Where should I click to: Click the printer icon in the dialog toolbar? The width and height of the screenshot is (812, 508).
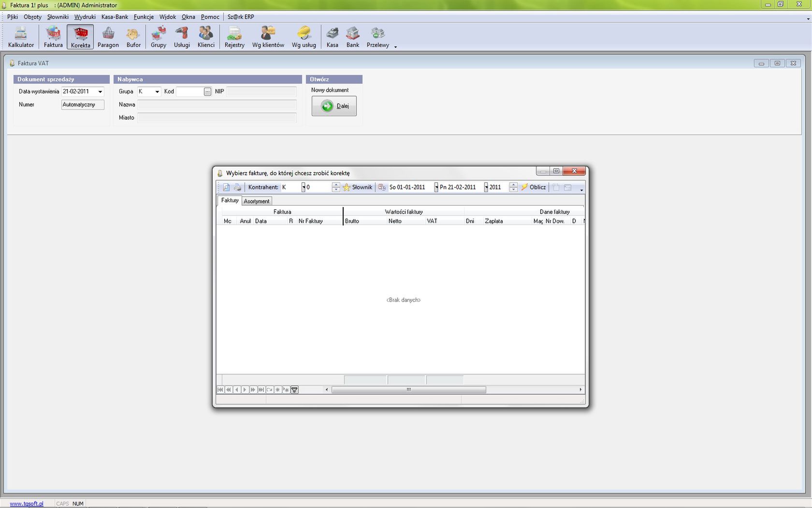pyautogui.click(x=237, y=187)
